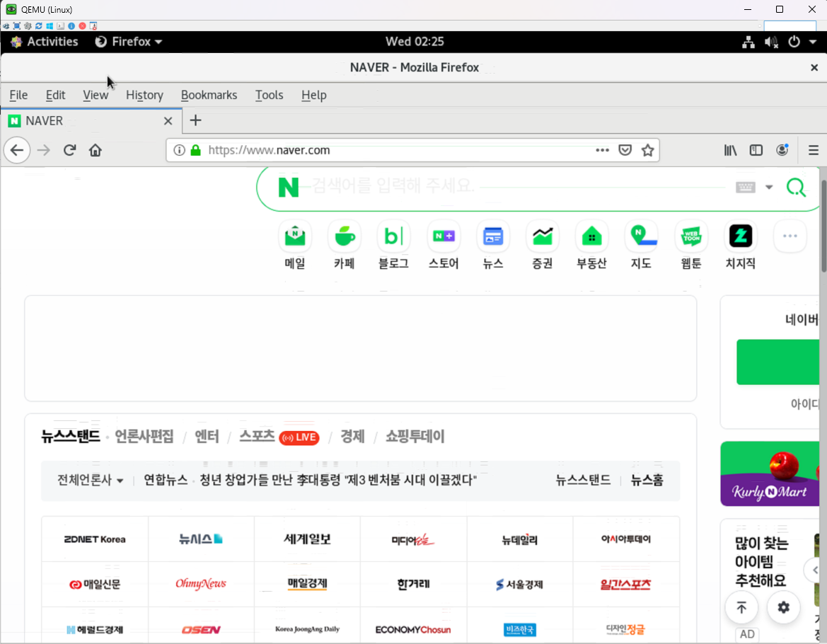Open the 일간스포츠 press logo
The width and height of the screenshot is (827, 644).
pyautogui.click(x=626, y=584)
